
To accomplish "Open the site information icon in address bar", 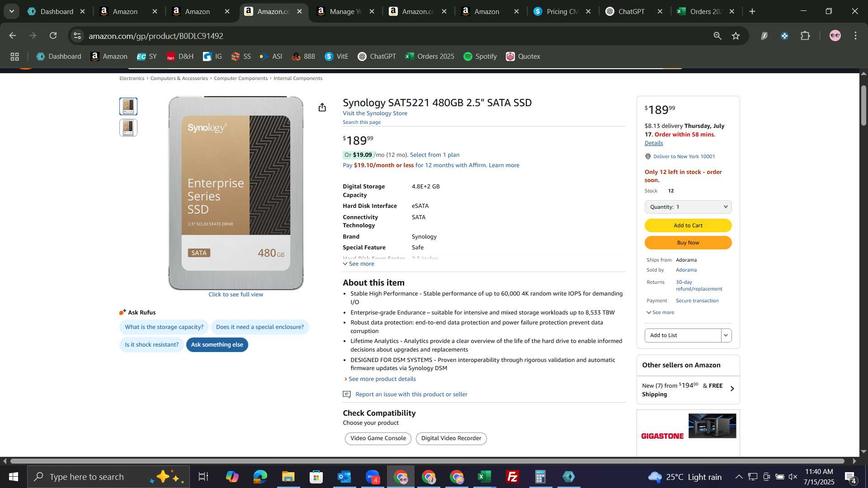I will (77, 36).
